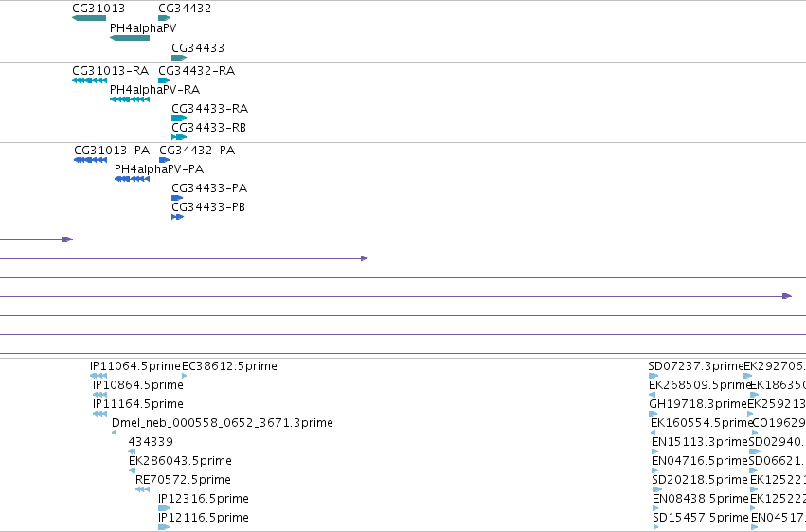Click the EN08438.5prime label
This screenshot has width=806, height=532.
click(701, 499)
